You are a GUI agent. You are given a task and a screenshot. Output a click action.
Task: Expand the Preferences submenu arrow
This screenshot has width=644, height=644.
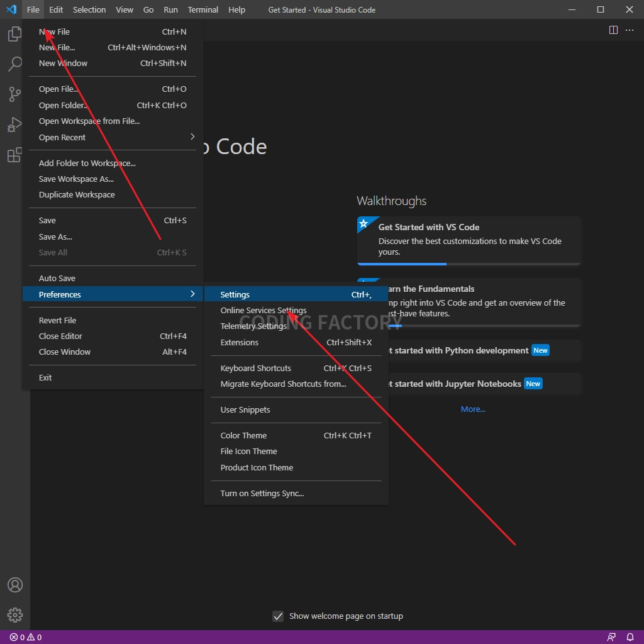(x=192, y=294)
